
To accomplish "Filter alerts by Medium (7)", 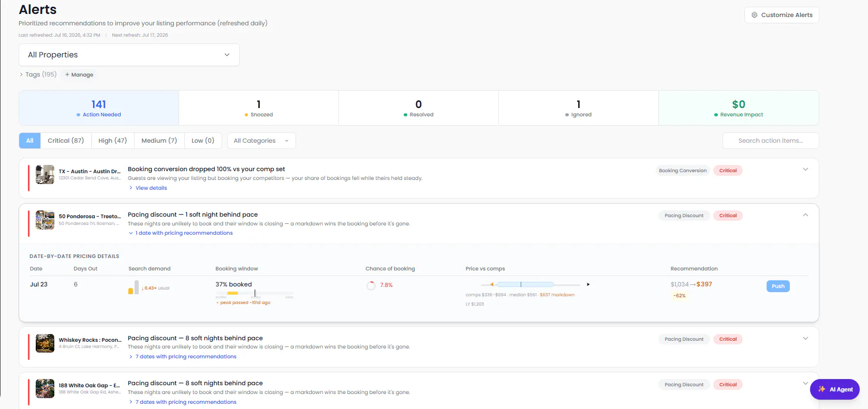I will tap(159, 141).
